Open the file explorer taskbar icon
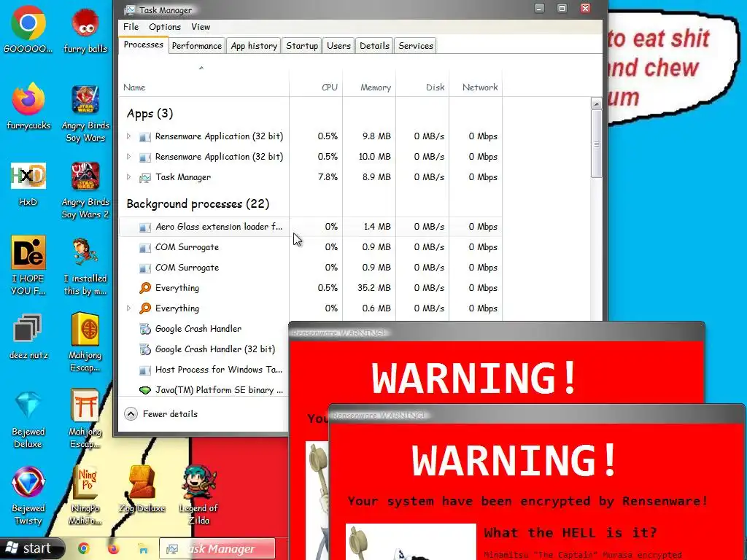 tap(142, 548)
